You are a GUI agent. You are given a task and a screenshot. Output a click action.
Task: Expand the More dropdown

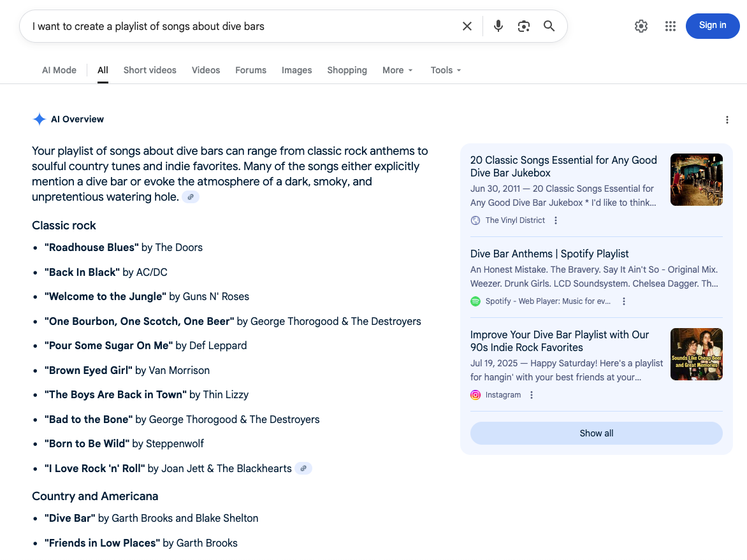(x=397, y=70)
